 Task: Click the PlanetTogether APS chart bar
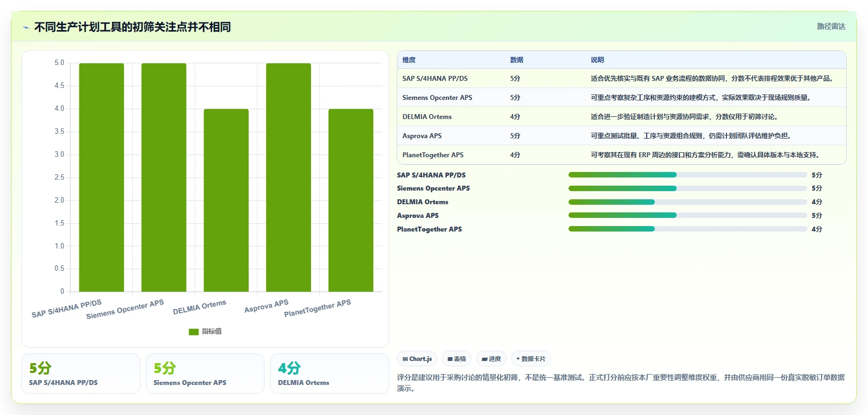(351, 200)
